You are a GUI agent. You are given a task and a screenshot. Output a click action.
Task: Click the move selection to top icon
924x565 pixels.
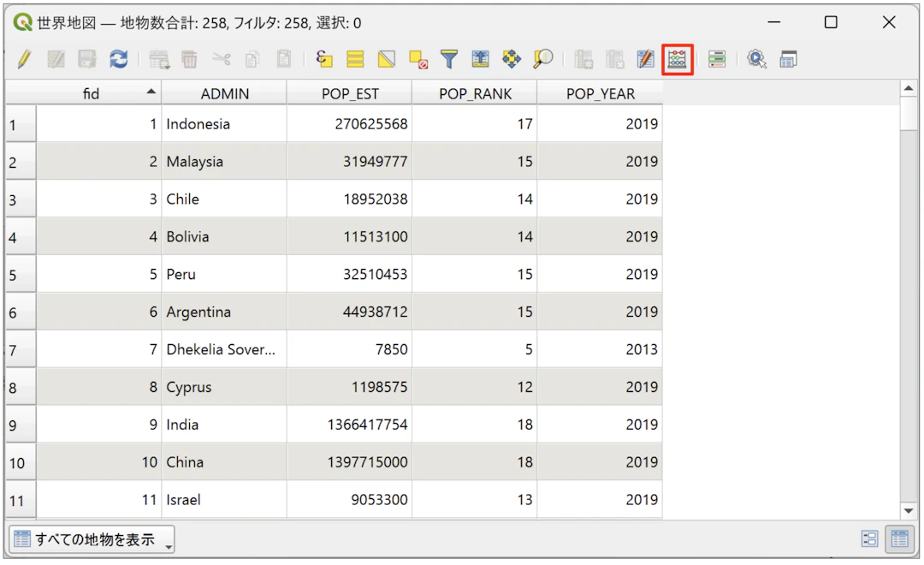pos(480,59)
